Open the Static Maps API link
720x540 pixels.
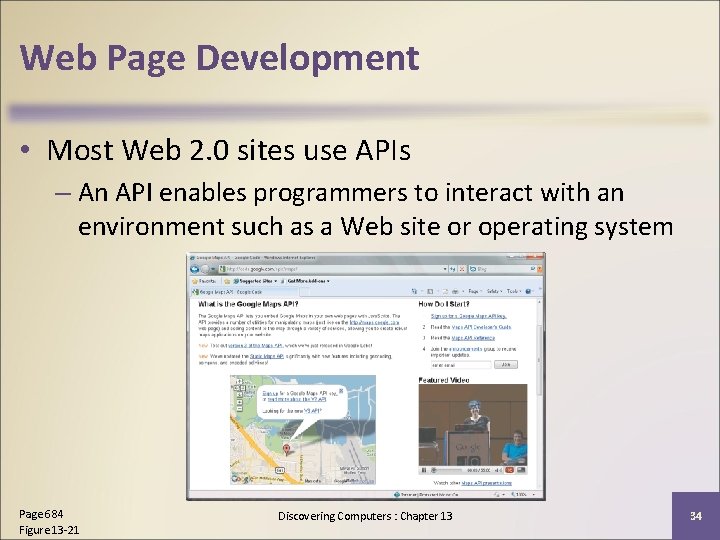coord(266,356)
